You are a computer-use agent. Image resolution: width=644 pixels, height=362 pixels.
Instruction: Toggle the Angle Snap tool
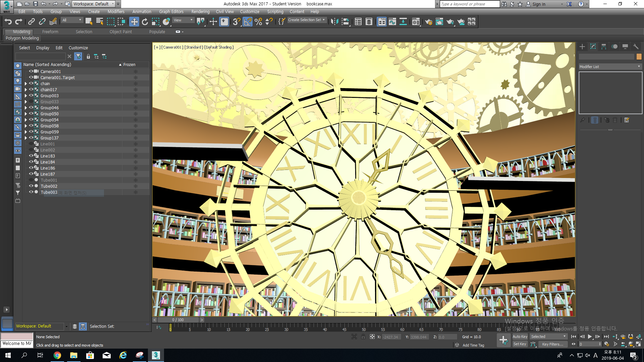[248, 22]
